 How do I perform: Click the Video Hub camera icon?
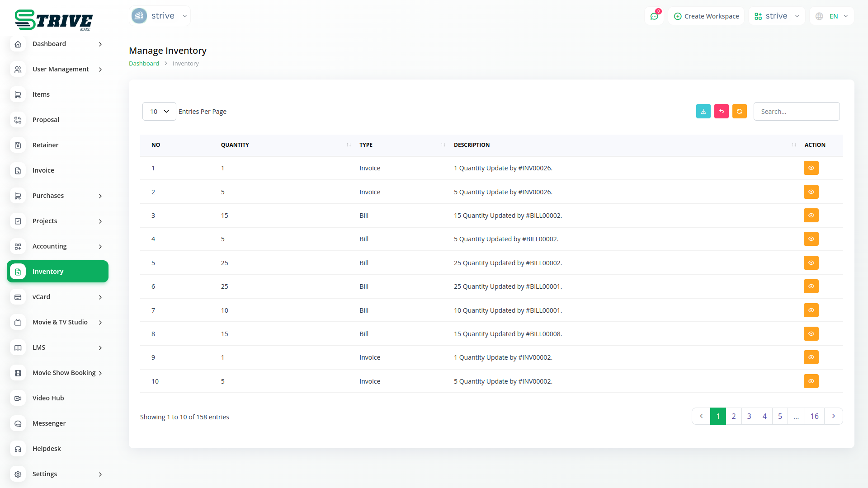click(18, 398)
